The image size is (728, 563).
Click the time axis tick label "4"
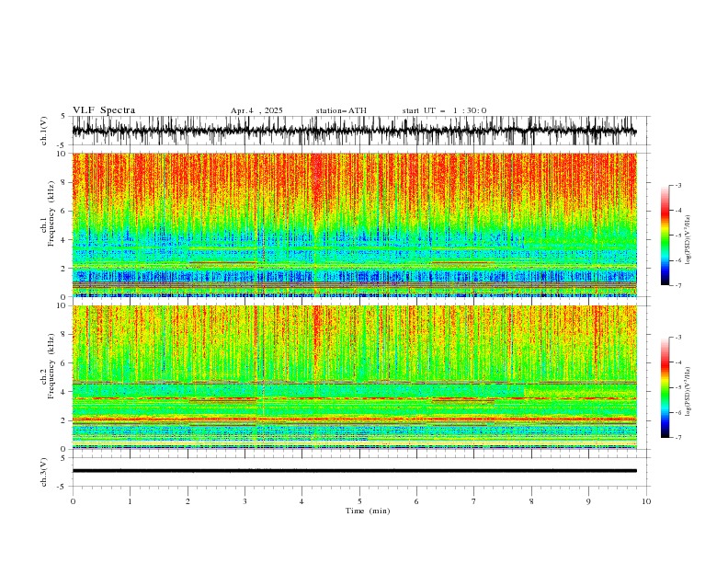[301, 501]
